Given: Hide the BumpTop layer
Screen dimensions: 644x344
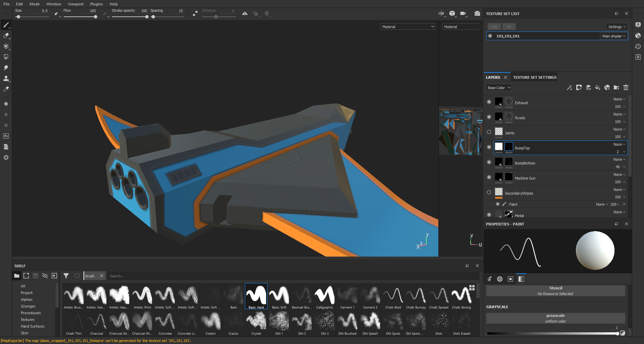Looking at the screenshot, I should pyautogui.click(x=489, y=147).
